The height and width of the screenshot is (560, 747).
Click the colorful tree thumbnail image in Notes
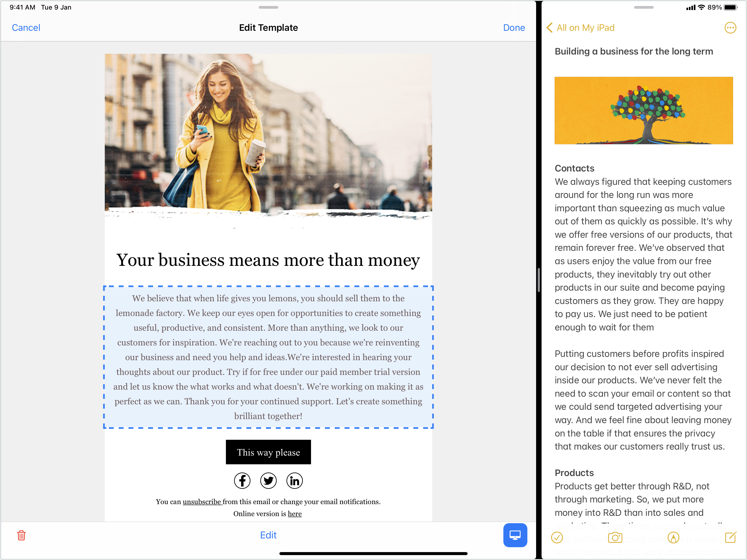(x=644, y=110)
